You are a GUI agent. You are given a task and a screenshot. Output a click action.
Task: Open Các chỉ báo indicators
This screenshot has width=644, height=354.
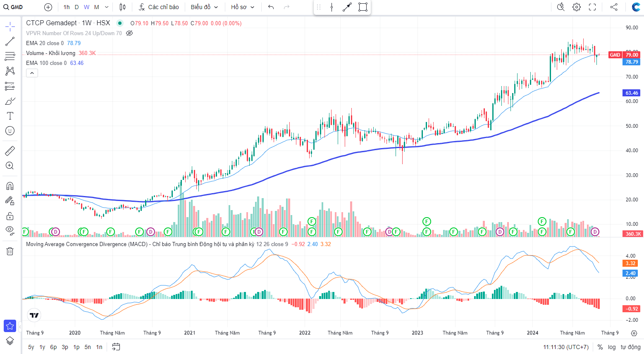(159, 7)
